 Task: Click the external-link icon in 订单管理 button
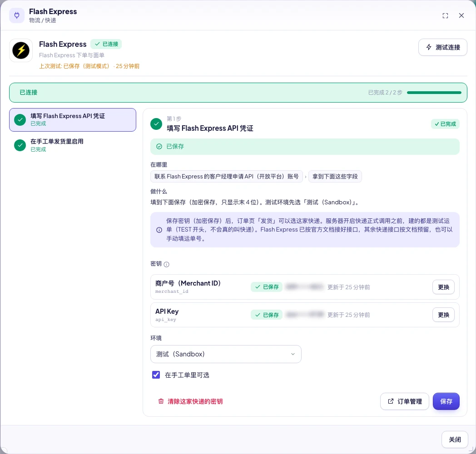pyautogui.click(x=391, y=401)
